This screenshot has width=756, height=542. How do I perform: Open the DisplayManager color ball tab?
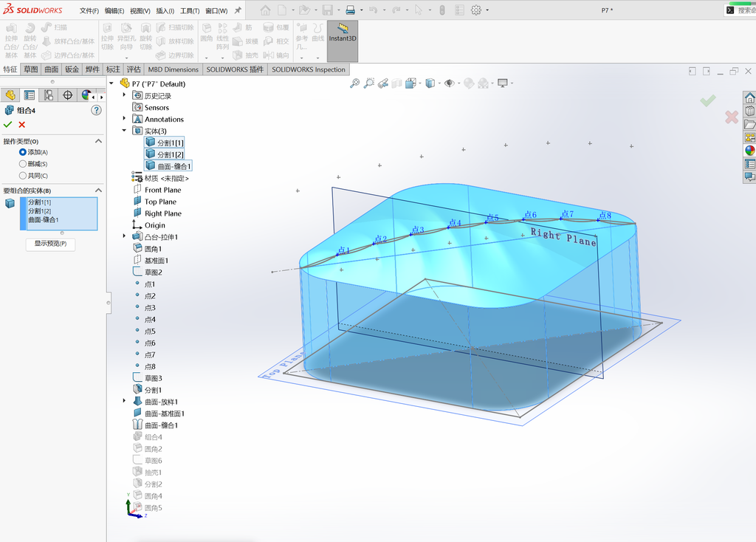click(x=86, y=95)
